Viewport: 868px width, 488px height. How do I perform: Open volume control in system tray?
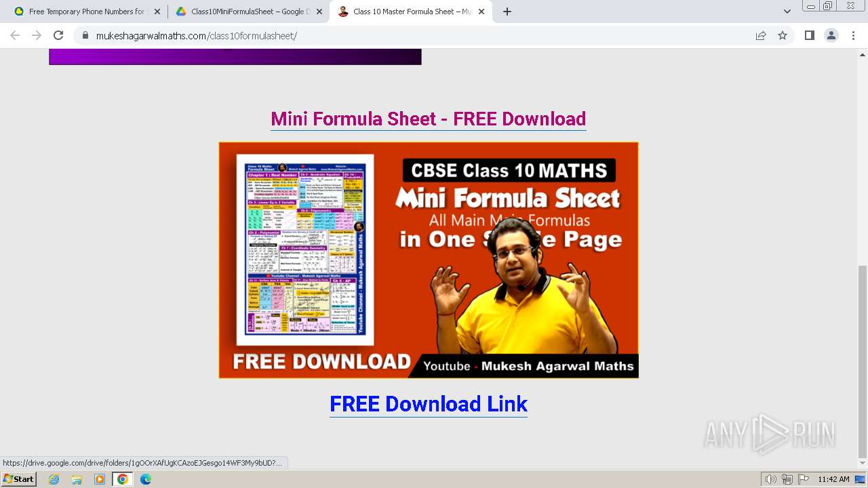pyautogui.click(x=771, y=479)
